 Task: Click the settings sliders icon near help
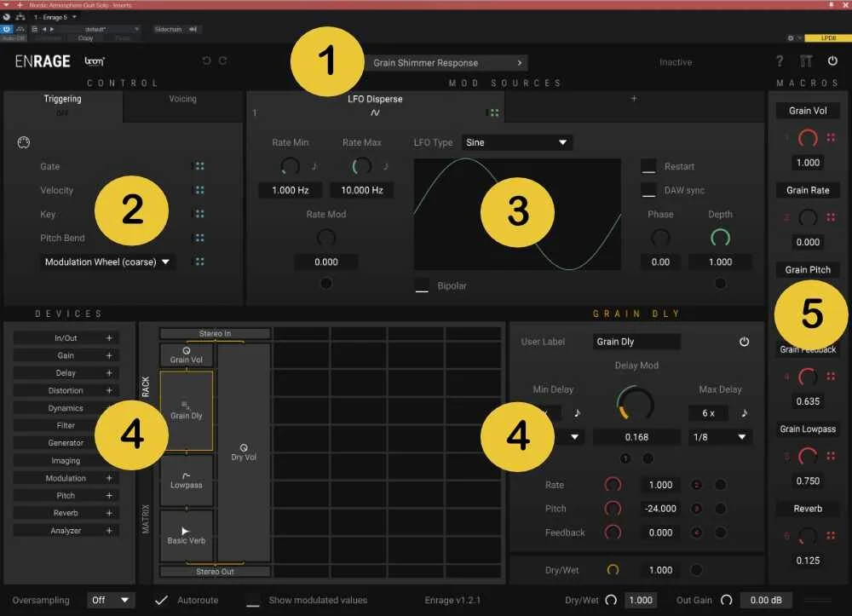806,61
